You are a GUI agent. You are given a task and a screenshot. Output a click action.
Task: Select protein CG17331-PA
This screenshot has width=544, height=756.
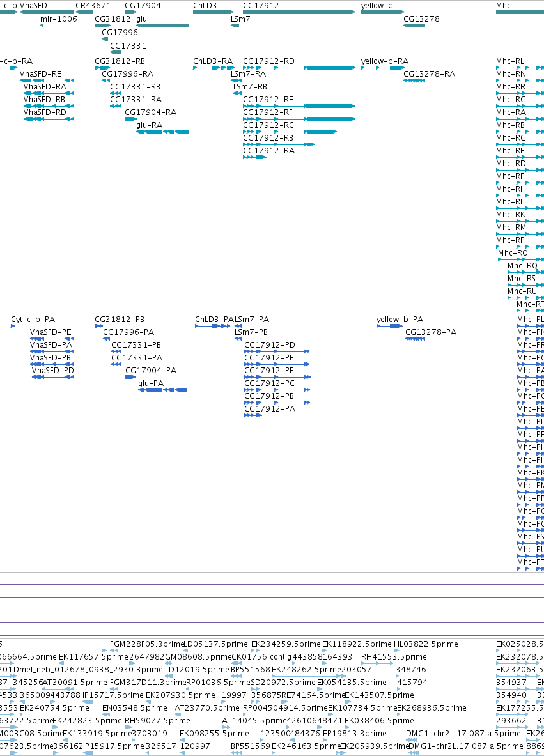click(116, 364)
